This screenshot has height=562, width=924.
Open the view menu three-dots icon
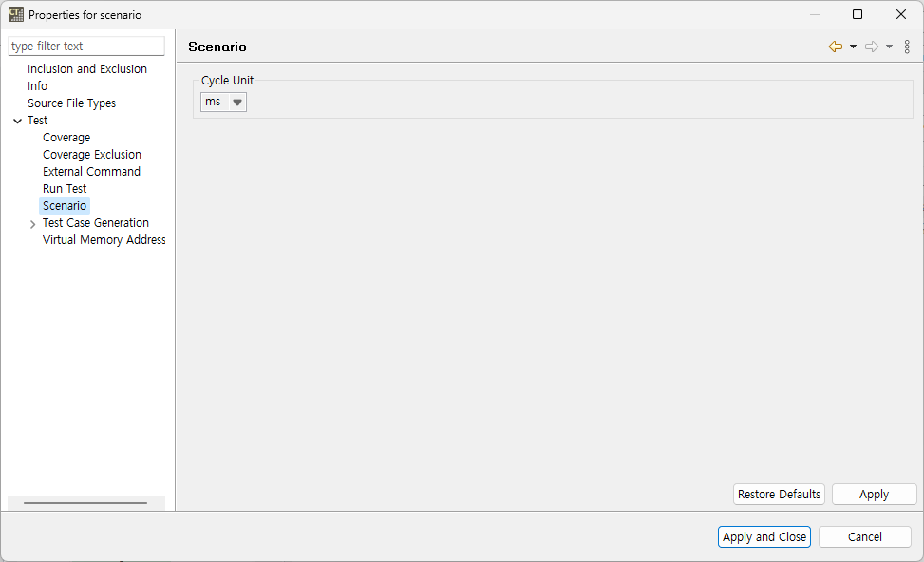coord(907,47)
